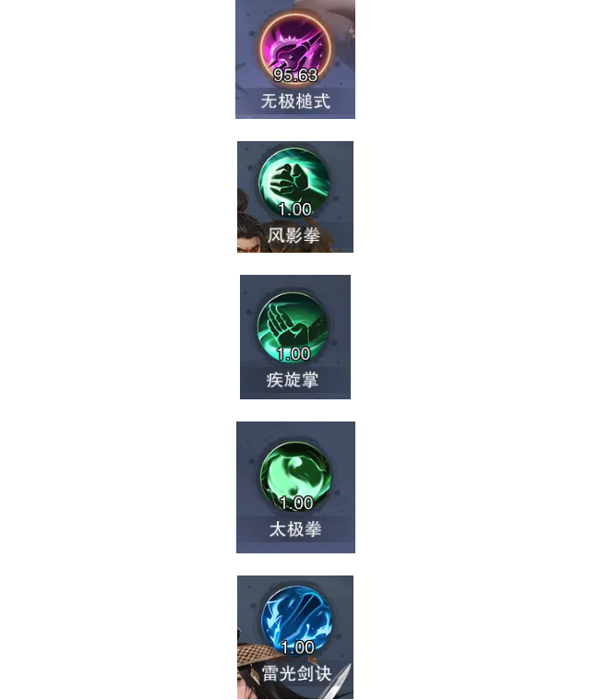Select the purple 无极槌式 hammer skill icon
This screenshot has height=700, width=599.
tap(295, 48)
